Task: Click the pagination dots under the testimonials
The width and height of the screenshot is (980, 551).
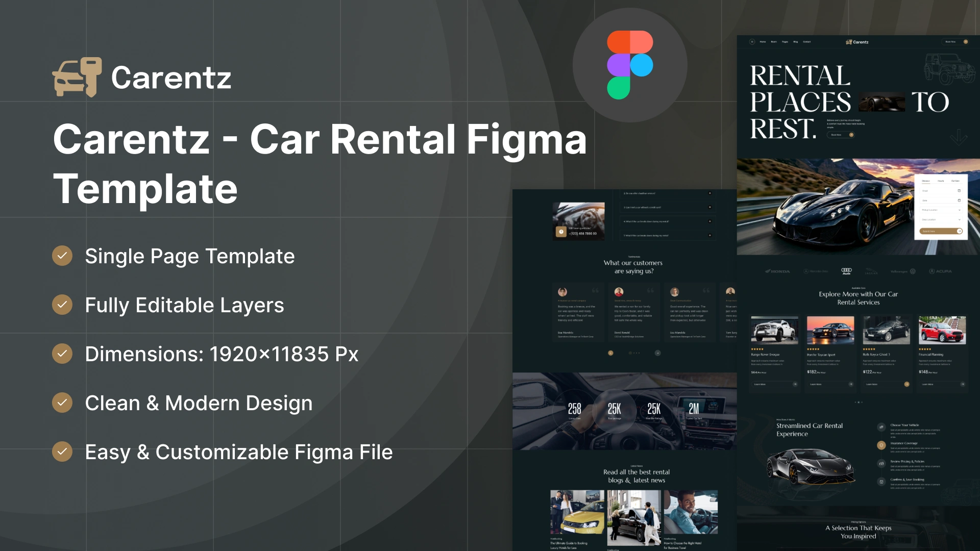Action: coord(634,353)
